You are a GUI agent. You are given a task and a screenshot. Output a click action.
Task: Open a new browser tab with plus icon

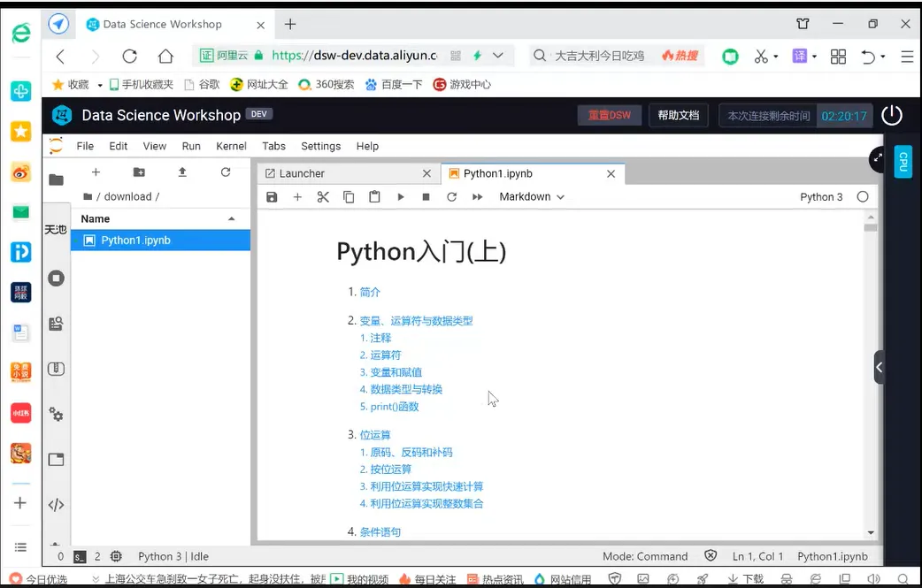pos(290,24)
